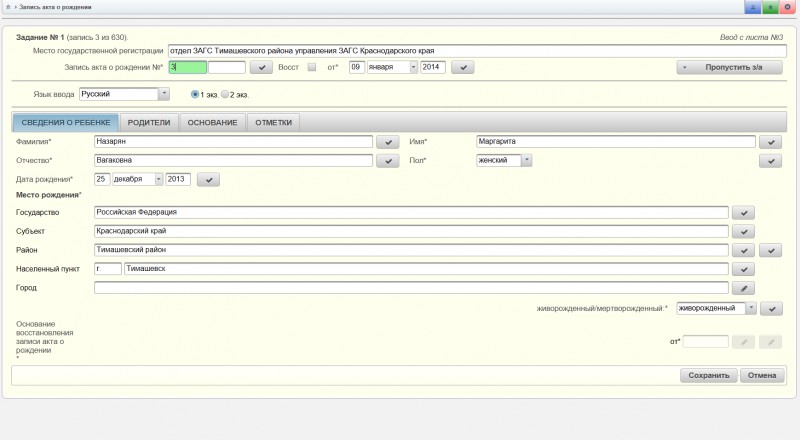Click checkmark next to Фамилия field

(388, 142)
